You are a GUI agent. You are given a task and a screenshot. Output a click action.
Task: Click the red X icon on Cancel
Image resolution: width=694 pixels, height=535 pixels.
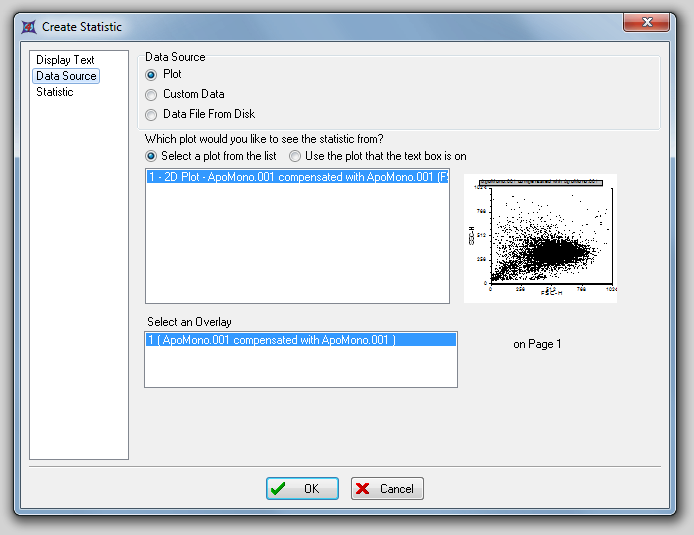[x=362, y=489]
